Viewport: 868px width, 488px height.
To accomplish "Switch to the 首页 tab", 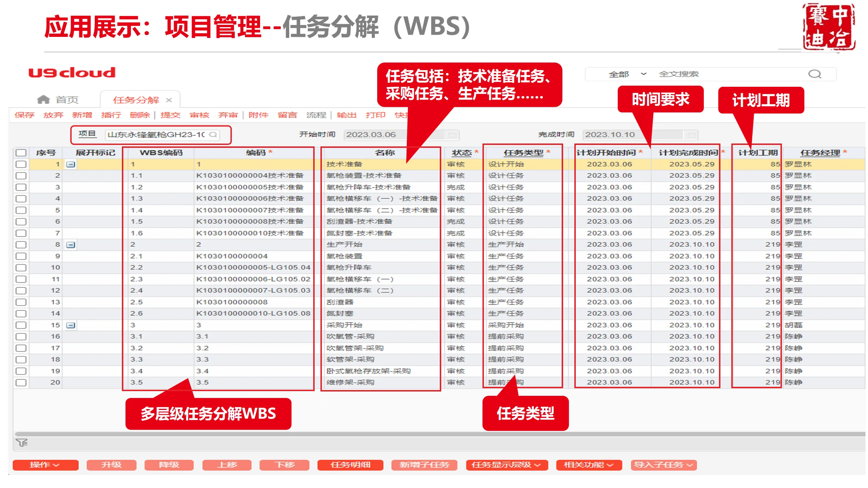I will coord(58,99).
